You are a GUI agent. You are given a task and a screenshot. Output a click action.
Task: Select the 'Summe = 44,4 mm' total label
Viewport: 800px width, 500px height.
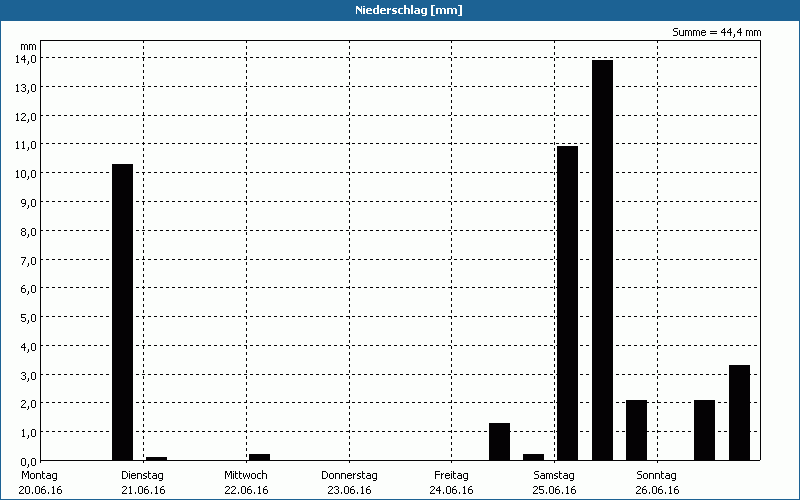tap(716, 32)
